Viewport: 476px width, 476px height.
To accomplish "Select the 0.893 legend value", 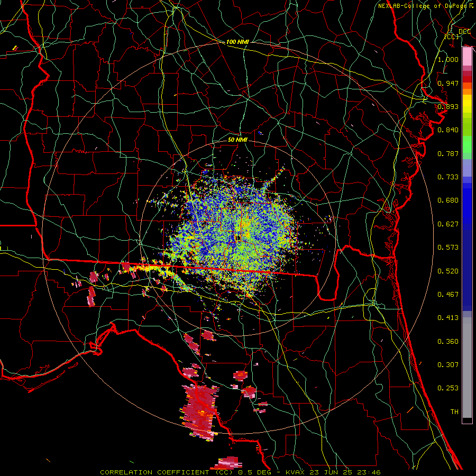I will pyautogui.click(x=448, y=106).
